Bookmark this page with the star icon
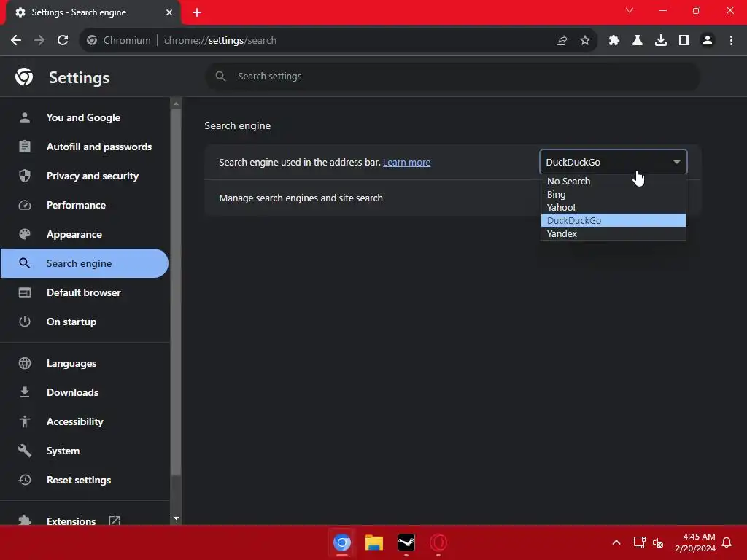Image resolution: width=747 pixels, height=560 pixels. coord(585,41)
